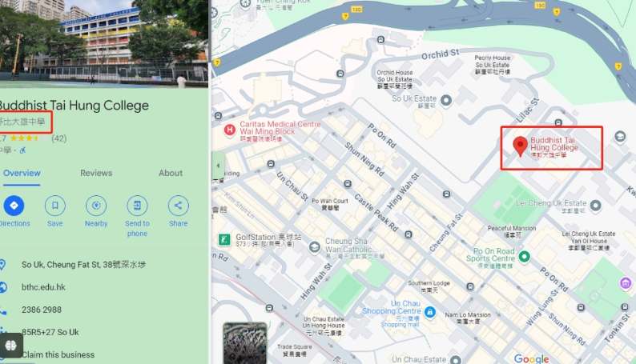This screenshot has width=636, height=364.
Task: Click the GolfStation map marker
Action: pyautogui.click(x=226, y=239)
